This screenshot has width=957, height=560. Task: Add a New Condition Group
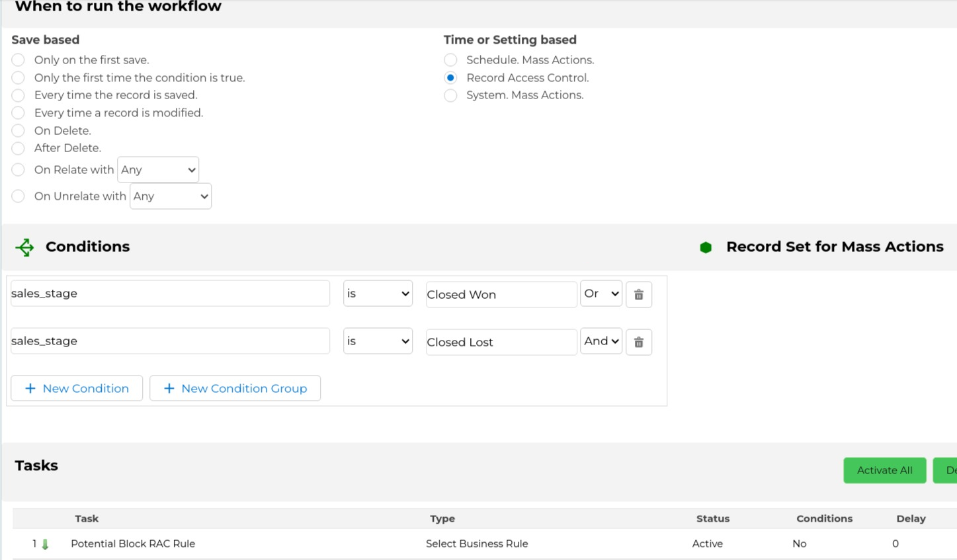pos(235,388)
